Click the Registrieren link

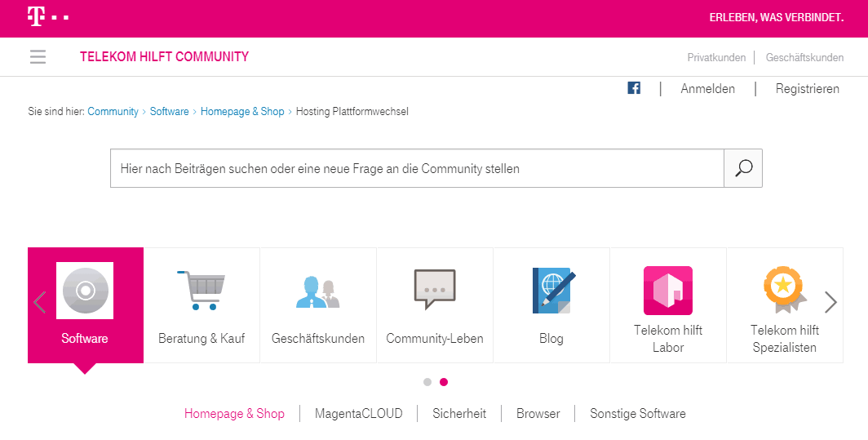807,89
